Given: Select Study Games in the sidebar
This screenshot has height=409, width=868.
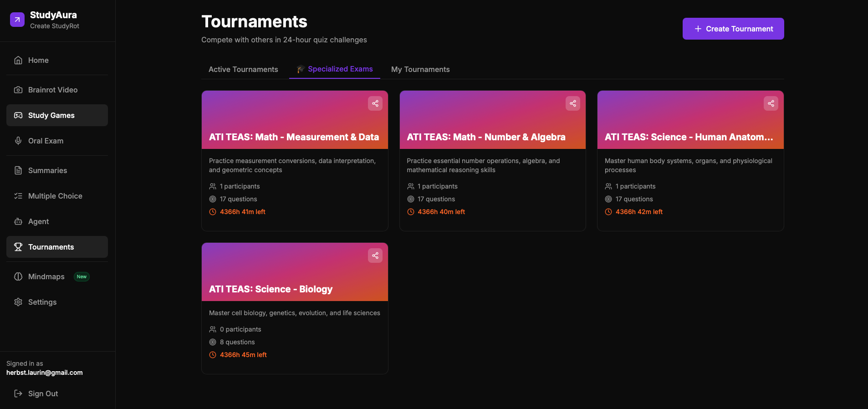Looking at the screenshot, I should 51,115.
